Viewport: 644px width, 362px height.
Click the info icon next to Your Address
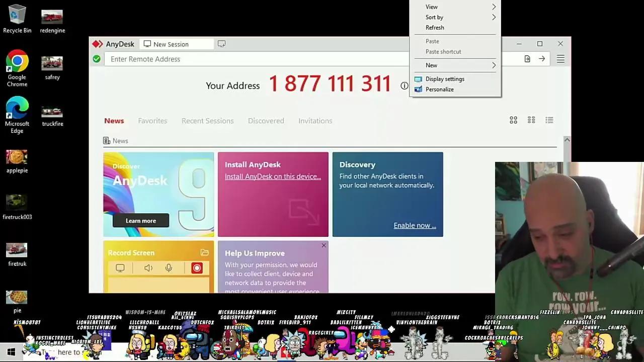click(404, 86)
